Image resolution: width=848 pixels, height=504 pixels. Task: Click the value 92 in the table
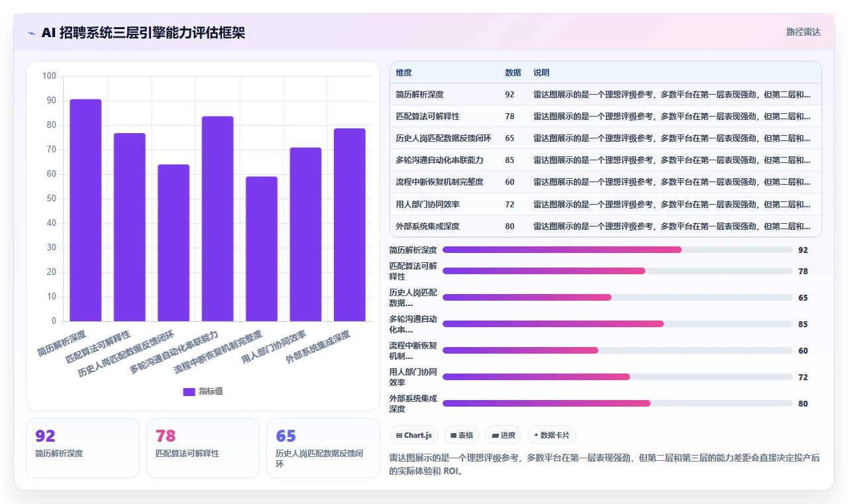(x=509, y=95)
